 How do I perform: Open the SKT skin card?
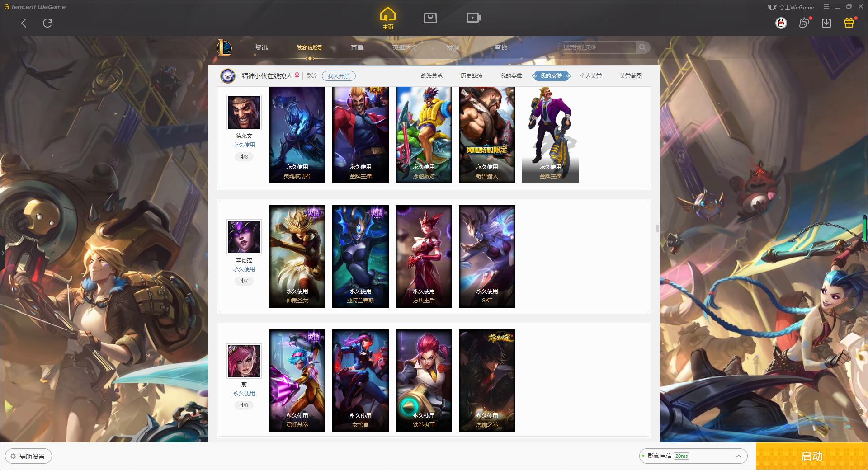pos(487,256)
